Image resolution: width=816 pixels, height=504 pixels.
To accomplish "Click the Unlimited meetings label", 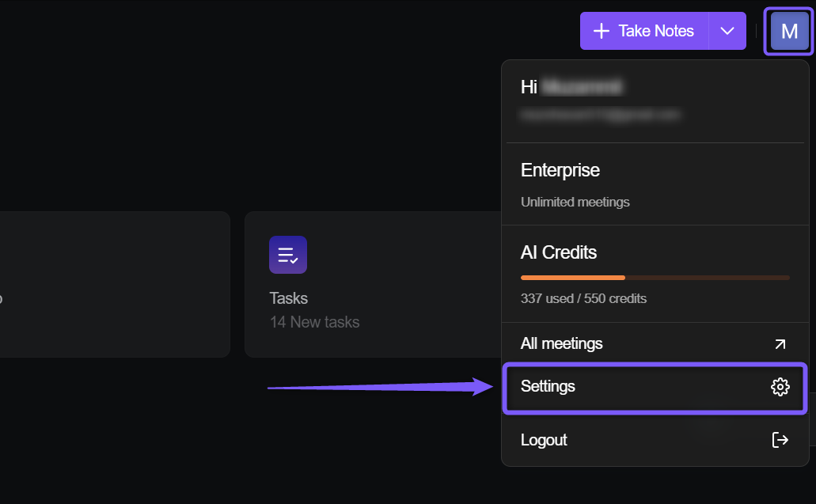I will point(575,202).
